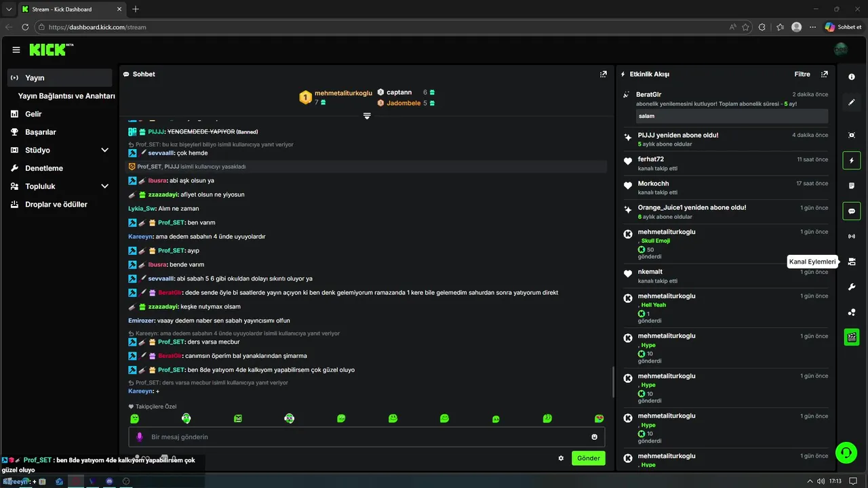Screen dimensions: 868x488
Task: Click the green clapperboard clips icon
Action: click(852, 337)
